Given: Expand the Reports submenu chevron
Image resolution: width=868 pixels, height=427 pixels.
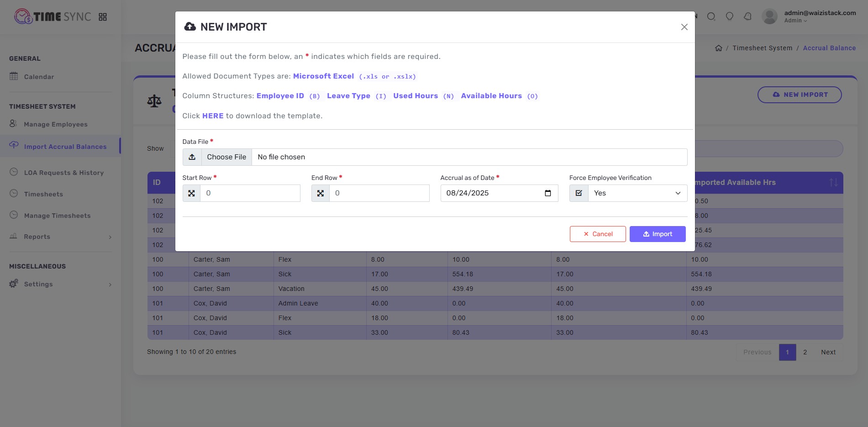Looking at the screenshot, I should click(110, 237).
